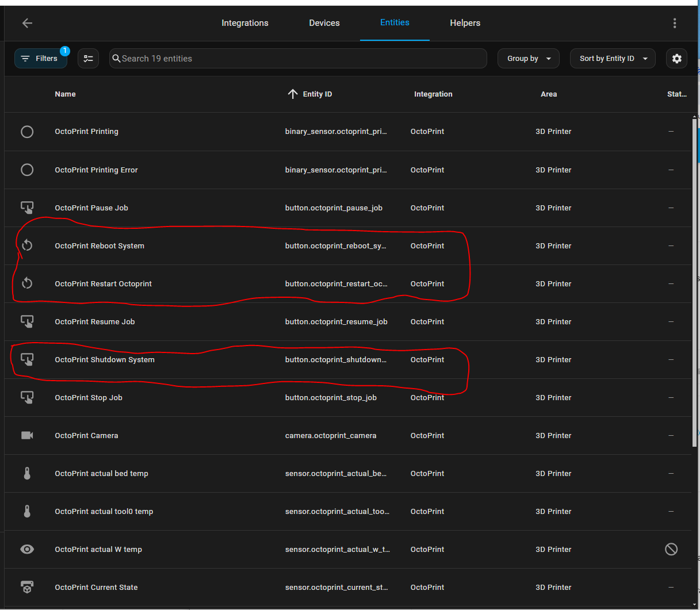Click the disabled status icon on actual W temp row
The image size is (700, 610).
671,549
